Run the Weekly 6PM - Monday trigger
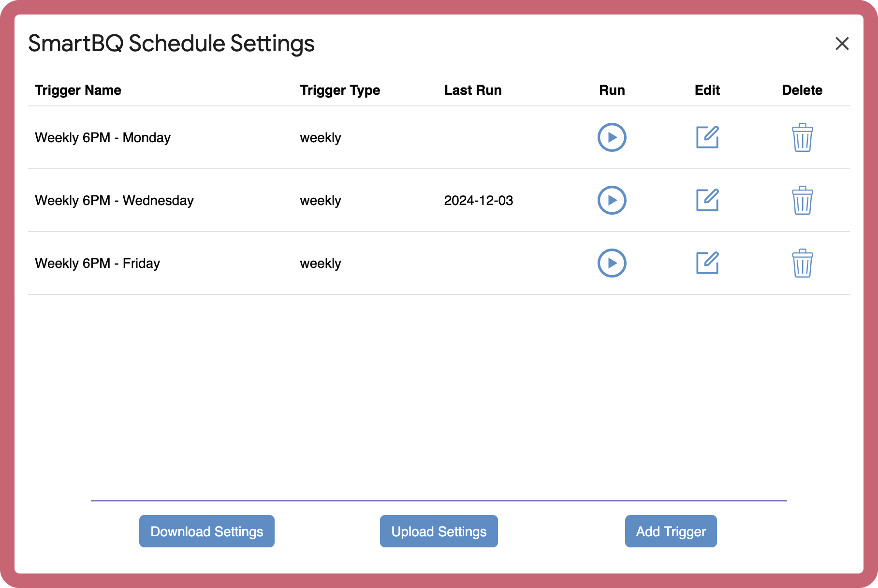The height and width of the screenshot is (588, 878). 612,137
